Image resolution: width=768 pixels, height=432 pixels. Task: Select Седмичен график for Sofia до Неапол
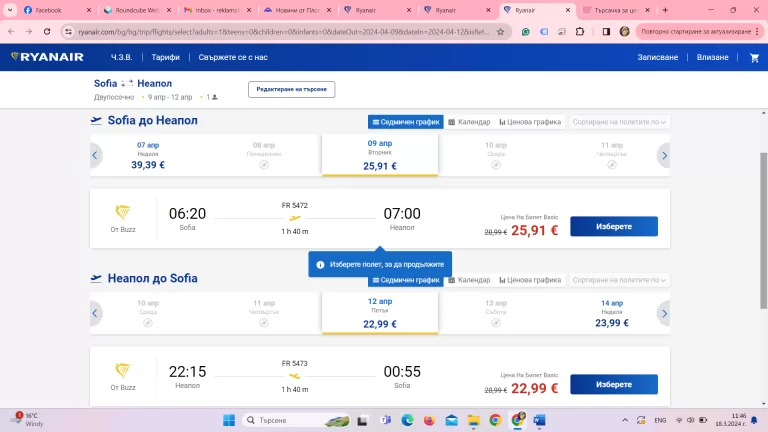[406, 122]
